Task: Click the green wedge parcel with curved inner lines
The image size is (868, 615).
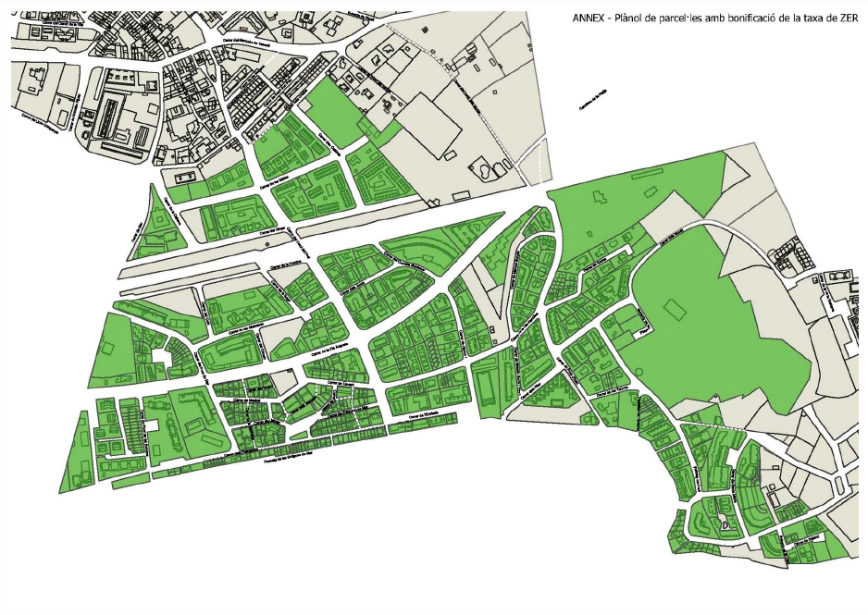Action: (x=435, y=250)
